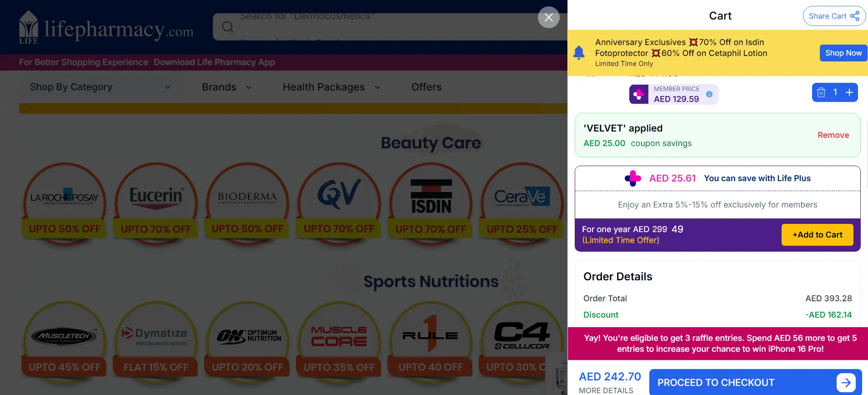
Task: Open CeraVe UPTO 25% OFF offer
Action: coord(522,203)
